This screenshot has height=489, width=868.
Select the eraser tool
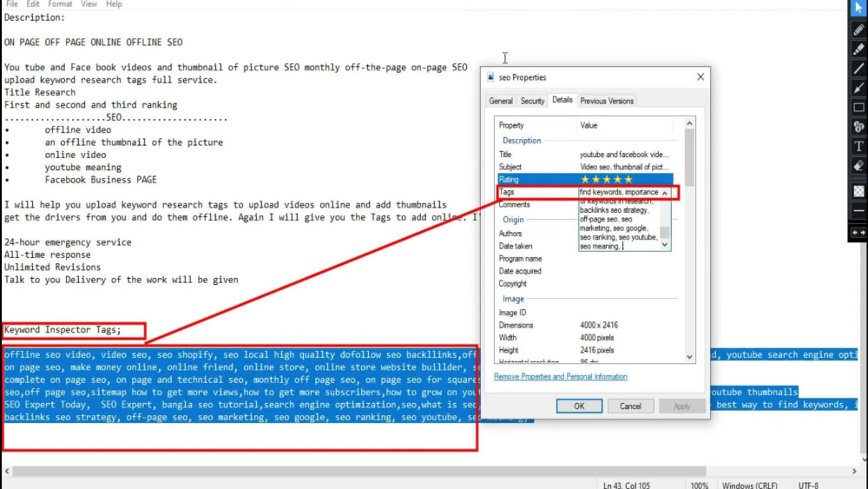click(858, 166)
